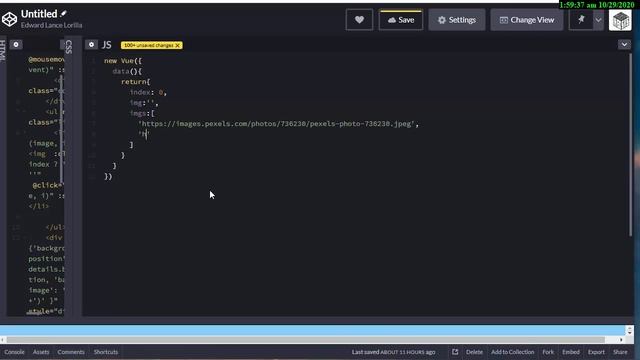Click the JS editor vertical scrollbar
The height and width of the screenshot is (360, 640).
(630, 145)
